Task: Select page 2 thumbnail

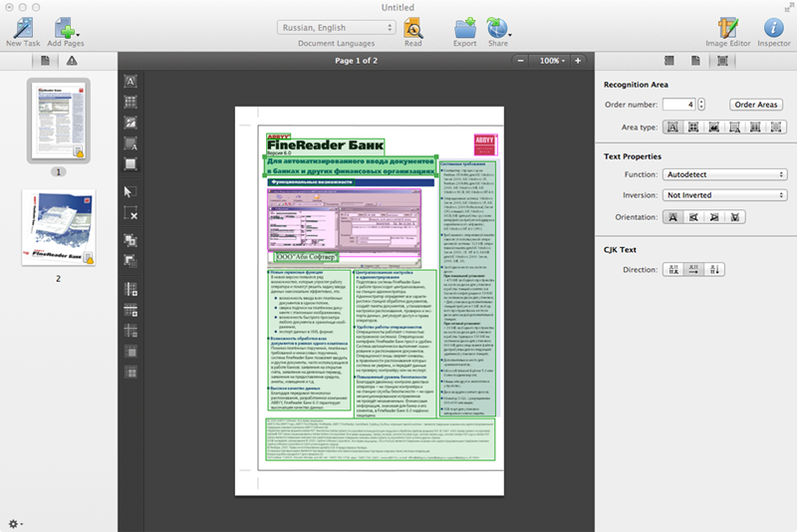Action: [x=59, y=227]
